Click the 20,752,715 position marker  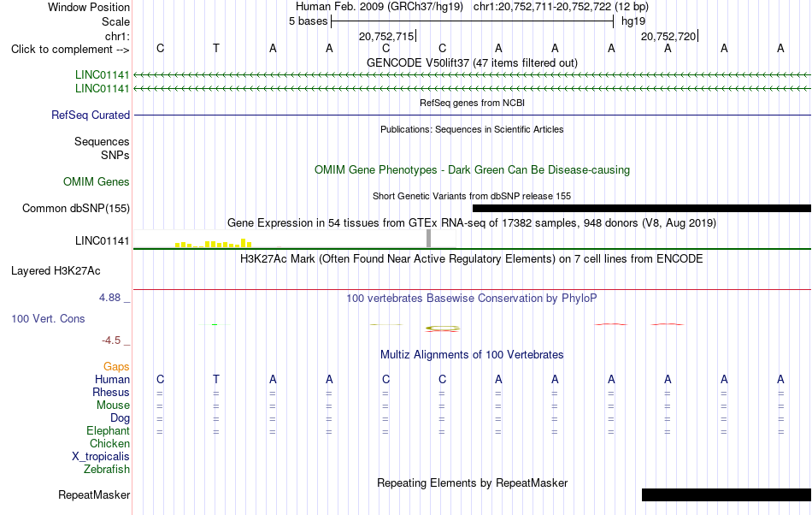click(387, 36)
